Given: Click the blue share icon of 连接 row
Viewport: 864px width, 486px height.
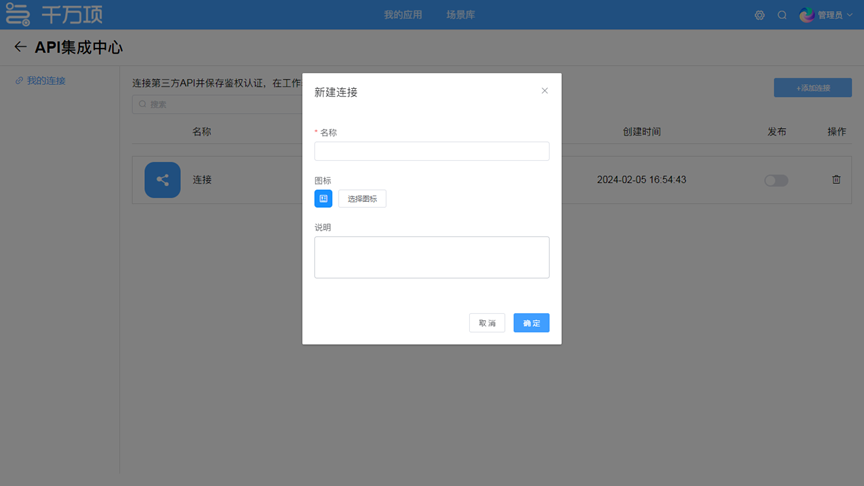Looking at the screenshot, I should 162,180.
